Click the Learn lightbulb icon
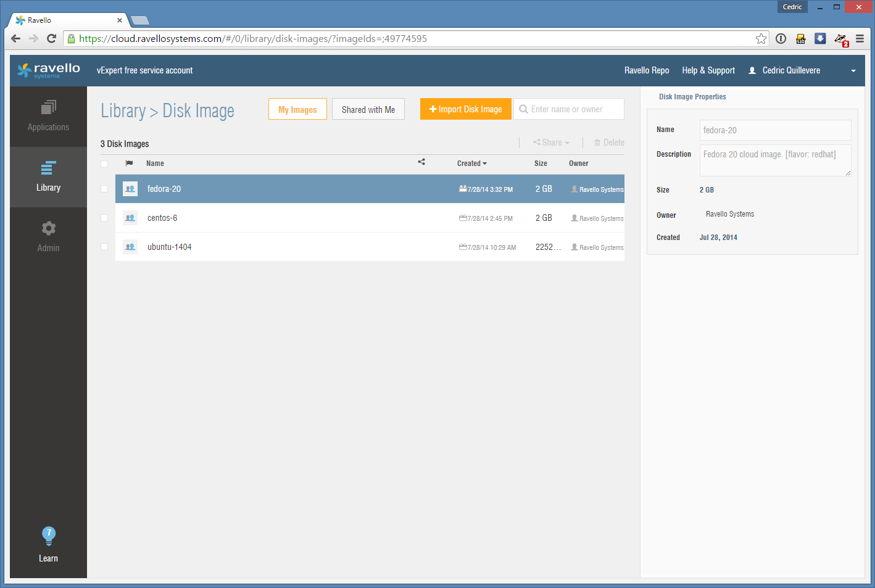Screen dimensions: 875x588 48,536
